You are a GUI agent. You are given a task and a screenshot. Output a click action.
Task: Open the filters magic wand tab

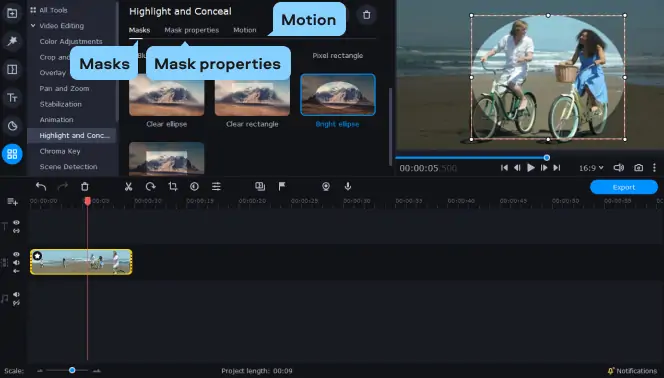[x=12, y=41]
